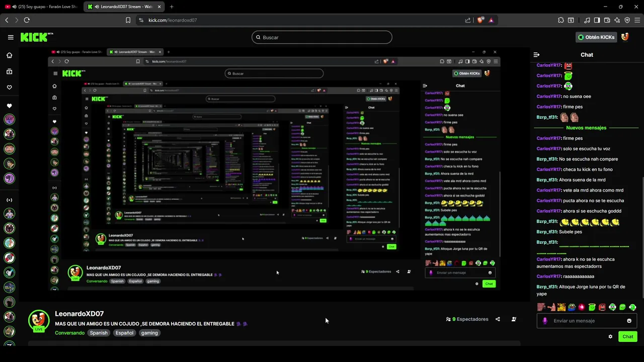Open the outlined-heart Following icon in the sidebar
Screen dimensions: 644x362
coord(9,87)
